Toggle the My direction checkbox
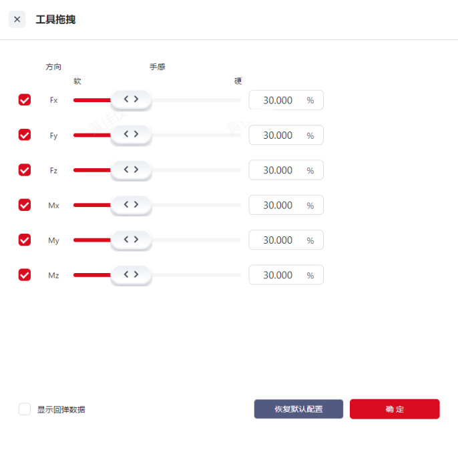458x476 pixels. 25,240
